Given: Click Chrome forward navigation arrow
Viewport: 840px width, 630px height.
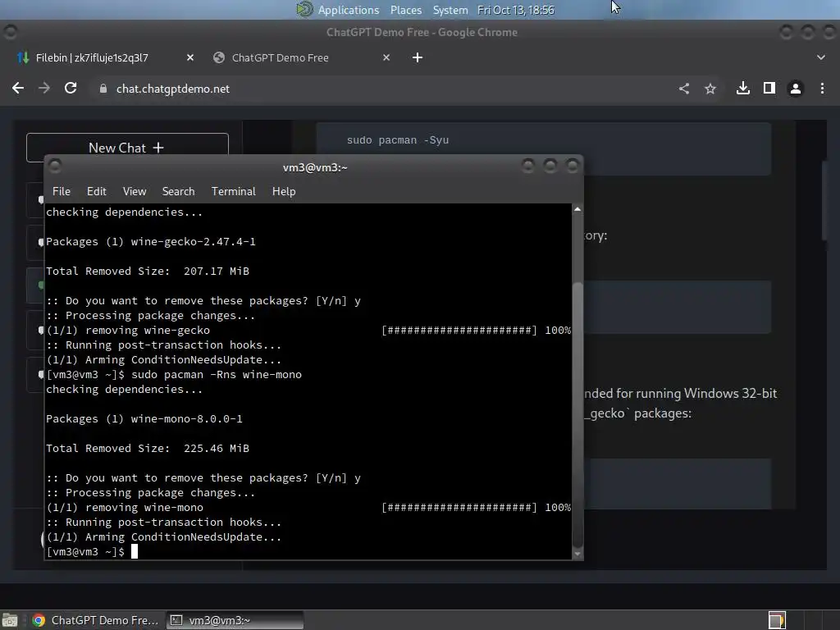Looking at the screenshot, I should 44,89.
